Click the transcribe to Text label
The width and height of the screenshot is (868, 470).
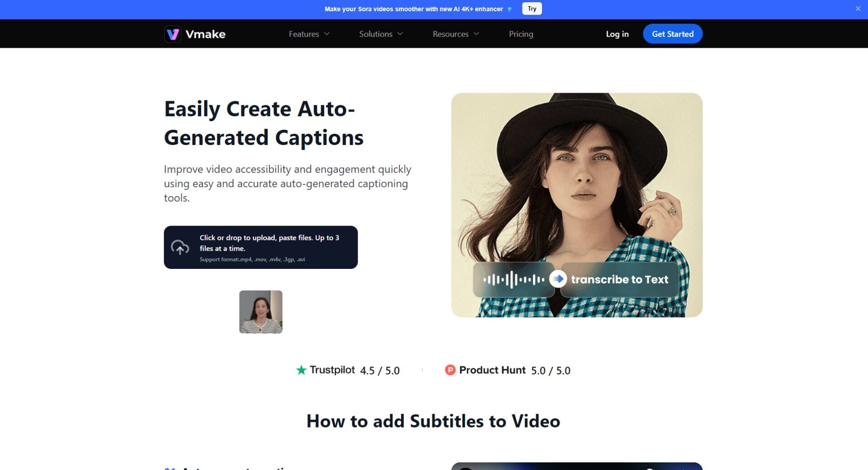point(619,280)
